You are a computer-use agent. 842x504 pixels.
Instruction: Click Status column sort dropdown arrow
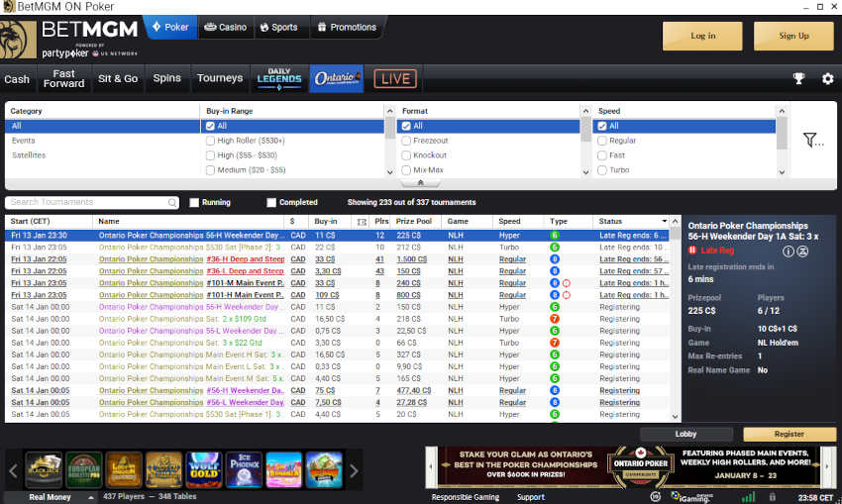point(665,221)
